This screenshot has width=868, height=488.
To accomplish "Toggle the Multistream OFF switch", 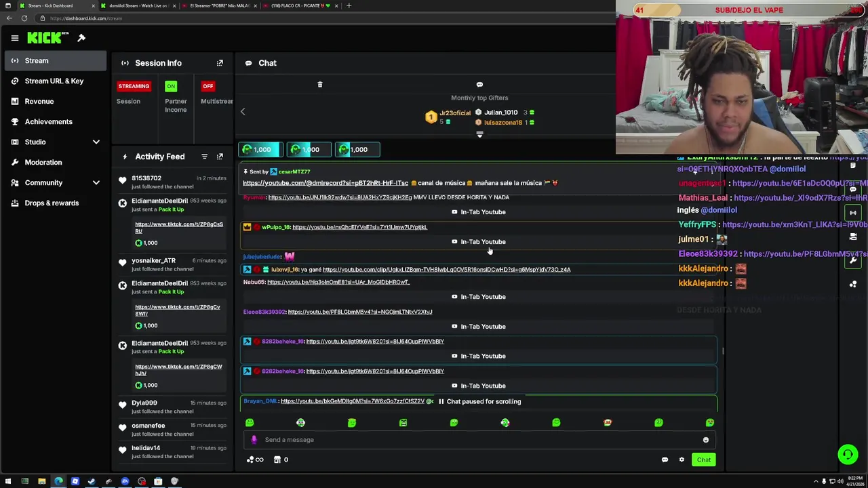I will tap(208, 86).
